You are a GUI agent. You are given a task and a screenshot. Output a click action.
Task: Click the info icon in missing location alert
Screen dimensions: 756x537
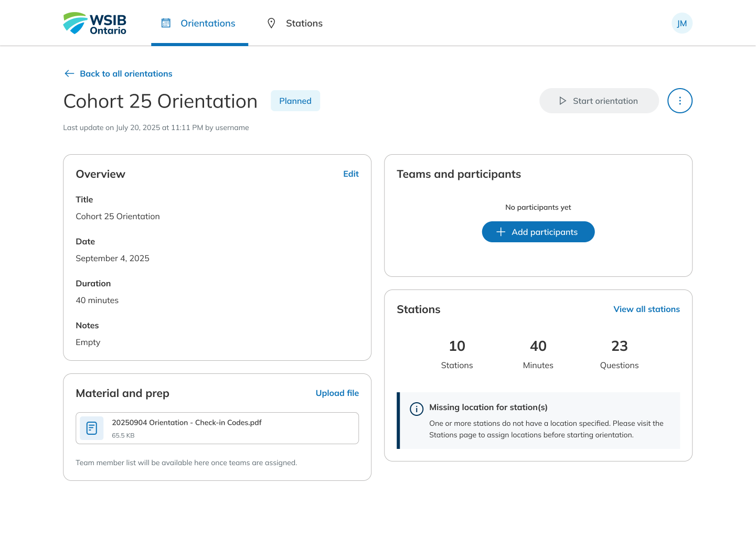(417, 409)
